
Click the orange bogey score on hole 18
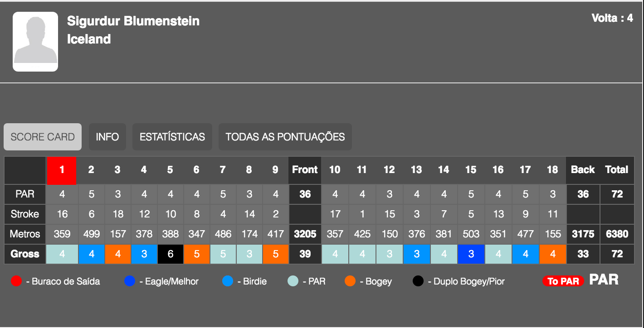tap(553, 254)
